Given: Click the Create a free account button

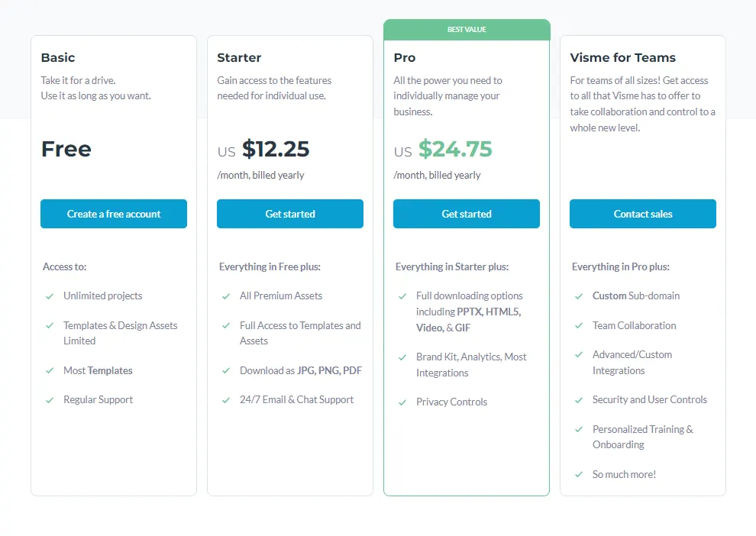Looking at the screenshot, I should click(x=113, y=214).
